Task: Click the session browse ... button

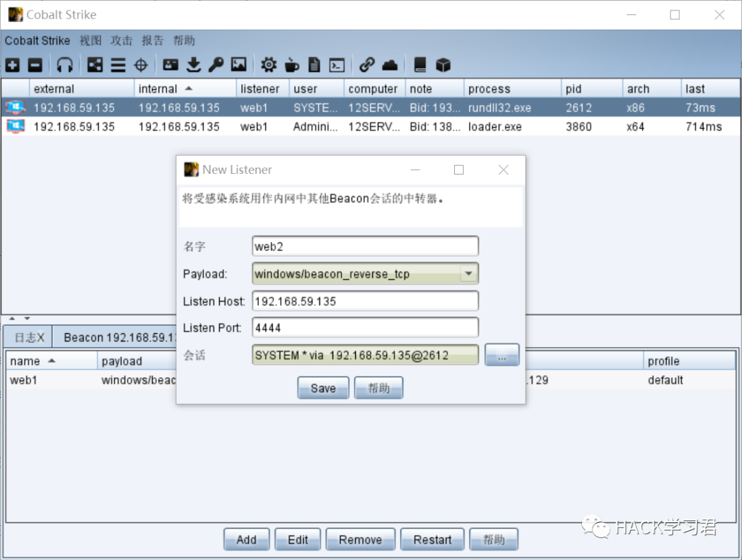Action: pyautogui.click(x=502, y=355)
